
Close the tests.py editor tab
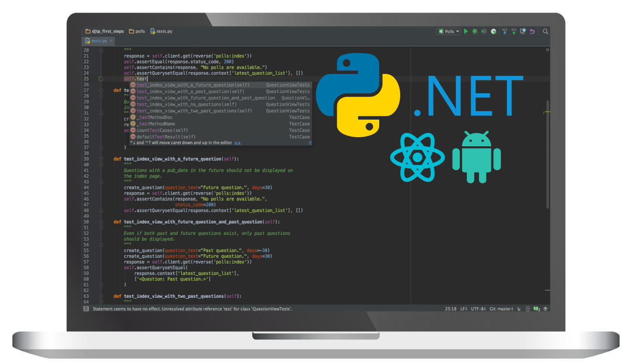111,41
